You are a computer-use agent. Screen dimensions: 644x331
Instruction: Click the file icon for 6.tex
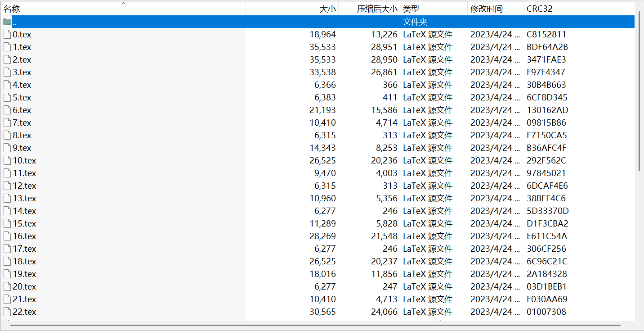pyautogui.click(x=7, y=110)
